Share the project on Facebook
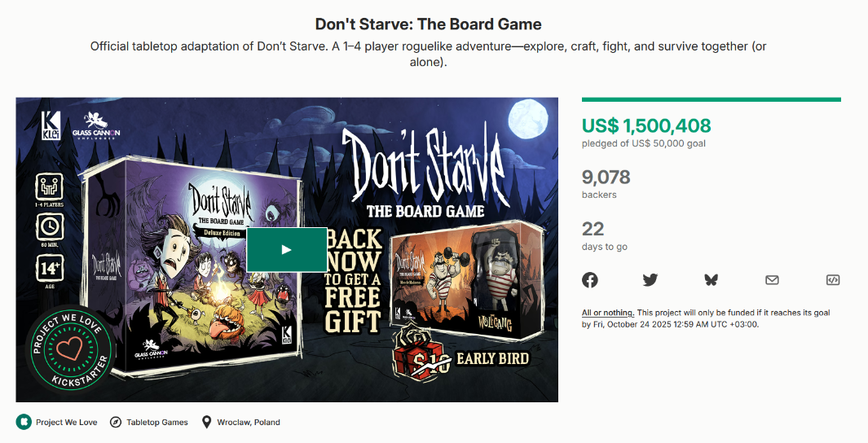Screen dimensions: 868x443 pos(590,280)
